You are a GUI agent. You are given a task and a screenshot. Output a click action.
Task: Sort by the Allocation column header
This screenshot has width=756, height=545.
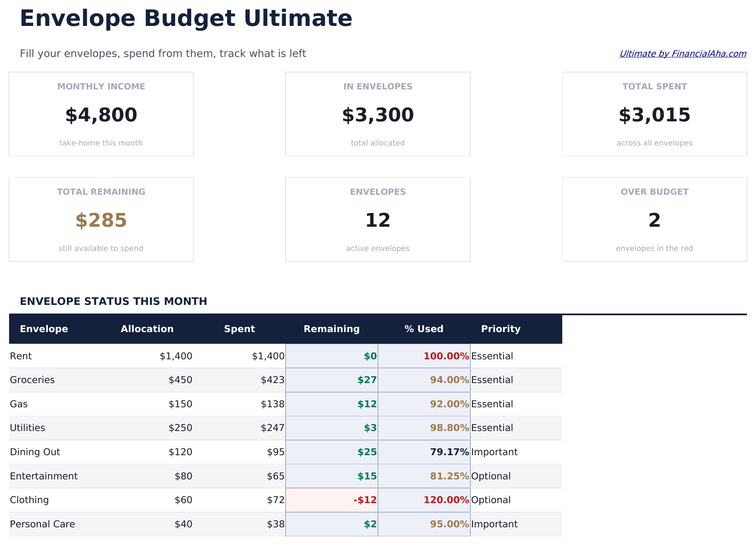pyautogui.click(x=147, y=329)
